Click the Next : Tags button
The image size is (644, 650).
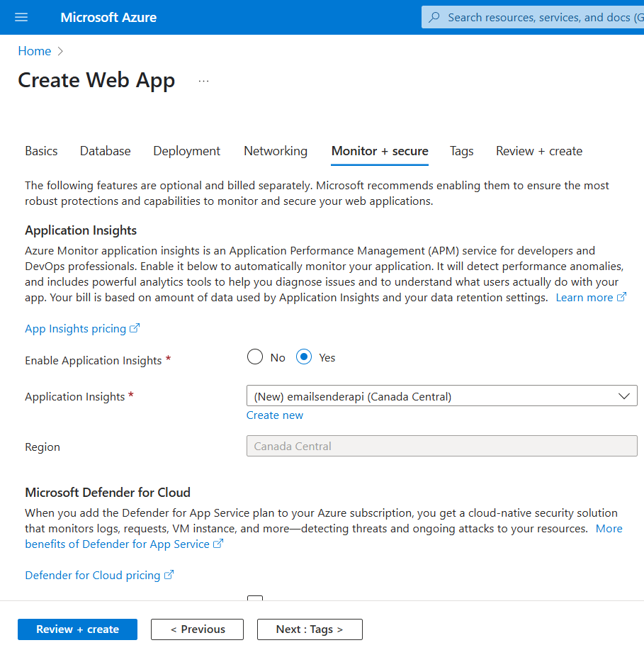[310, 629]
